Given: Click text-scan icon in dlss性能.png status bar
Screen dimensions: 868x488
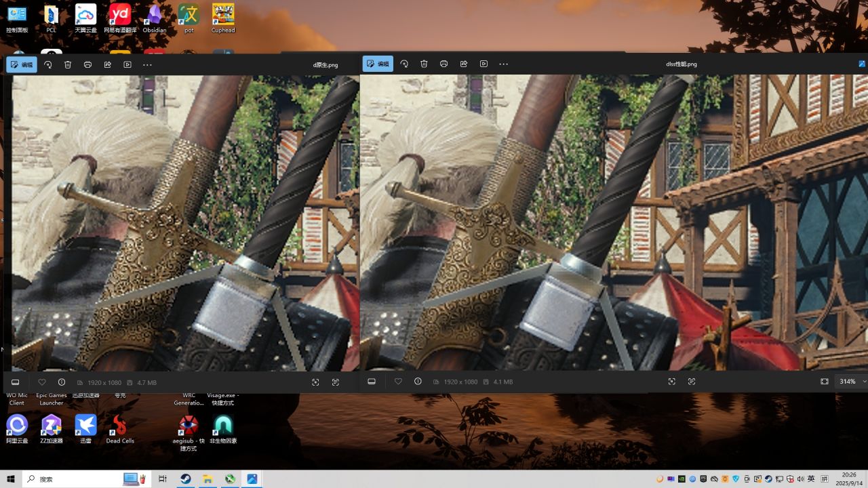Looking at the screenshot, I should point(692,382).
